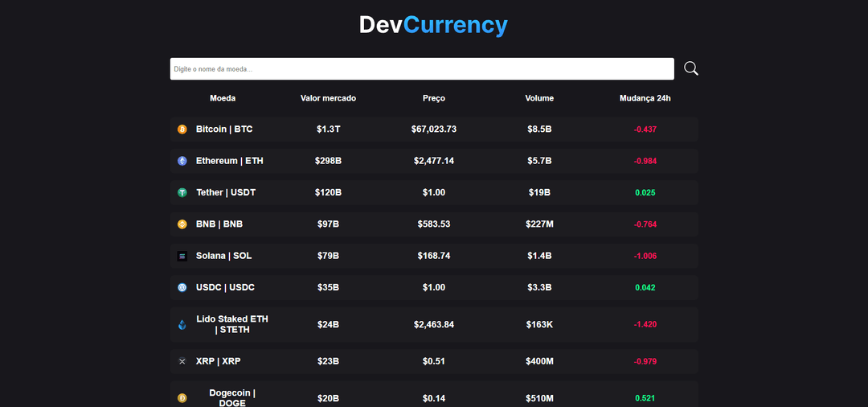
Task: Click Lido Staked ETH change -1.420
Action: (x=645, y=324)
